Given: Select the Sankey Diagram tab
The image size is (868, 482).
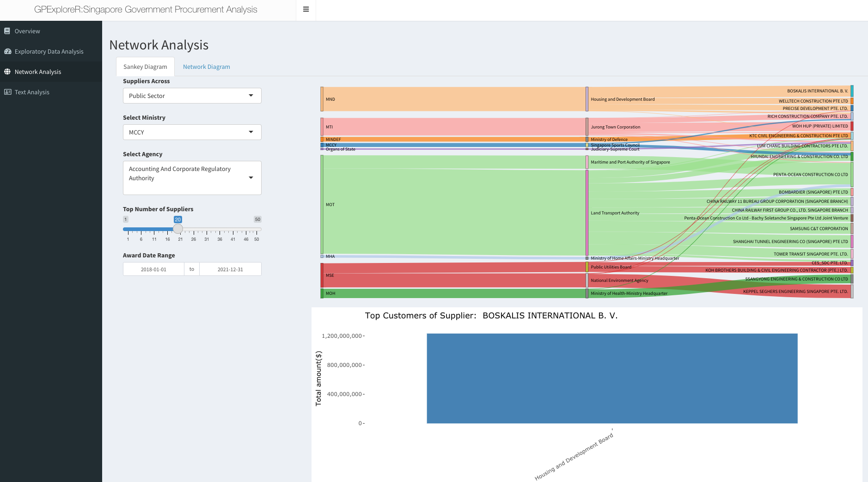Looking at the screenshot, I should tap(145, 67).
